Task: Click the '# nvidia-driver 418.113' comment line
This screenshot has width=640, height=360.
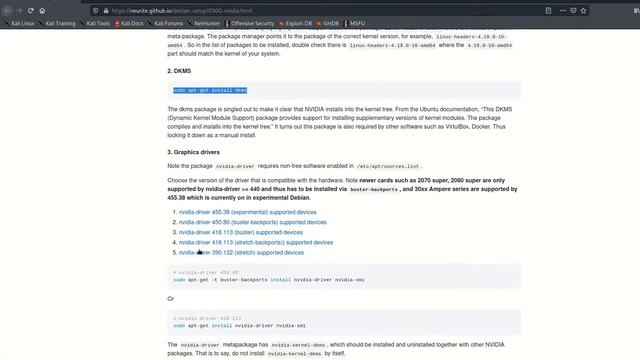Action: (207, 318)
